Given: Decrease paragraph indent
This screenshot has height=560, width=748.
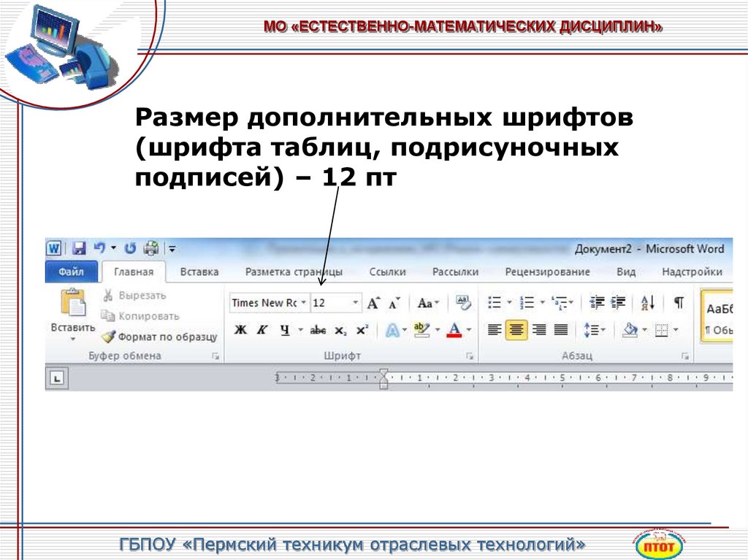Looking at the screenshot, I should (597, 302).
